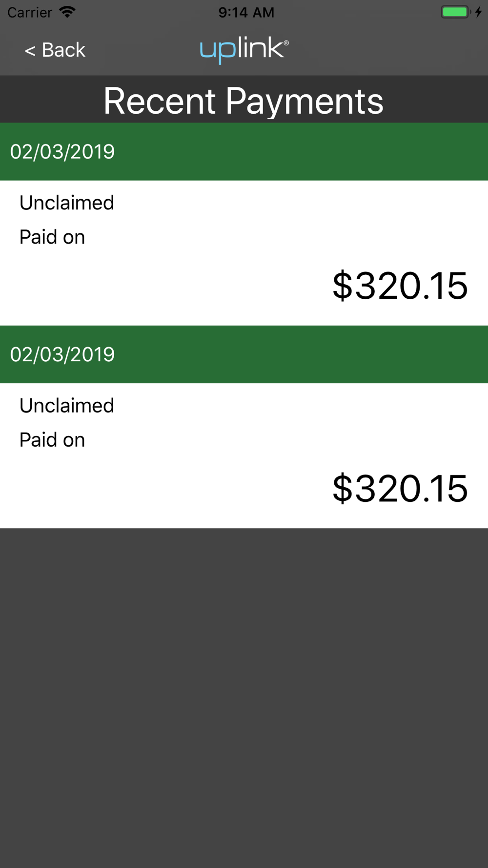Tap the battery indicator icon
The height and width of the screenshot is (868, 488).
[x=456, y=12]
